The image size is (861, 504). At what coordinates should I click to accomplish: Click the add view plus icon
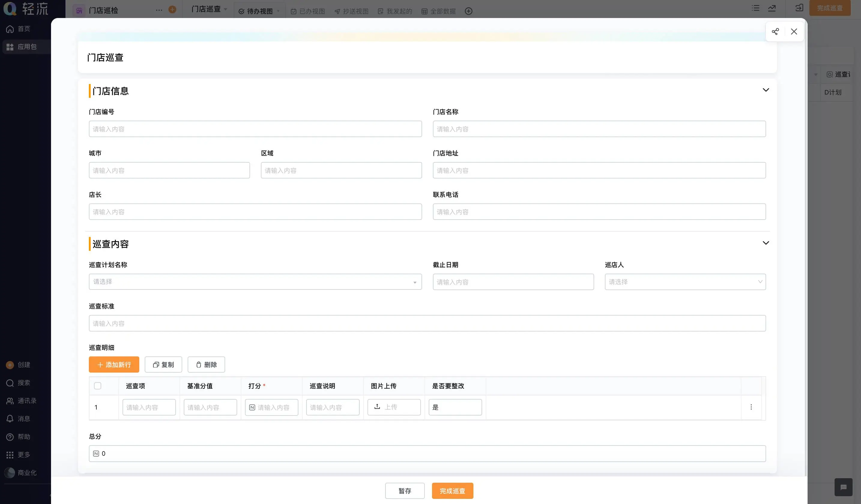468,11
